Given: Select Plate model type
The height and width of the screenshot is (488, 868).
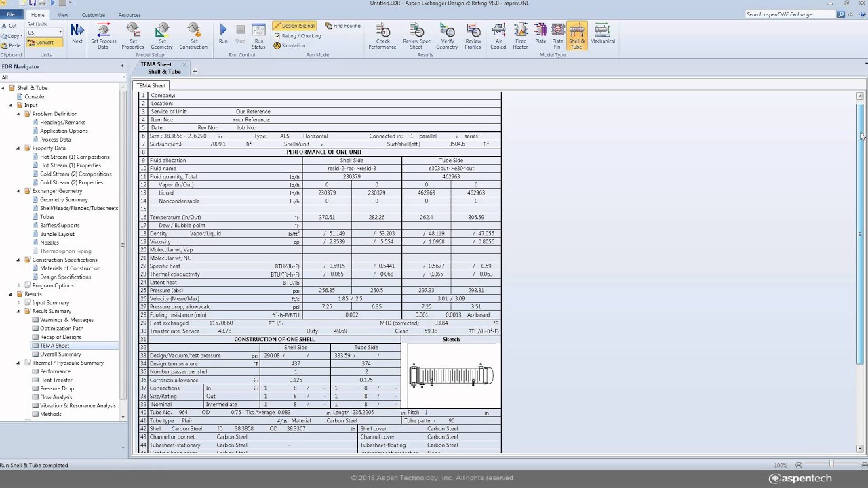Looking at the screenshot, I should 540,33.
